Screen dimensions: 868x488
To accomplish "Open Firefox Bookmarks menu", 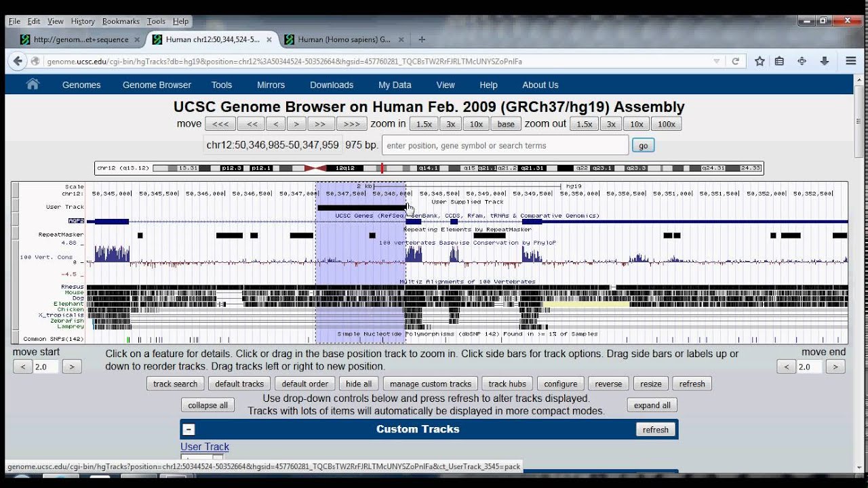I will 121,21.
